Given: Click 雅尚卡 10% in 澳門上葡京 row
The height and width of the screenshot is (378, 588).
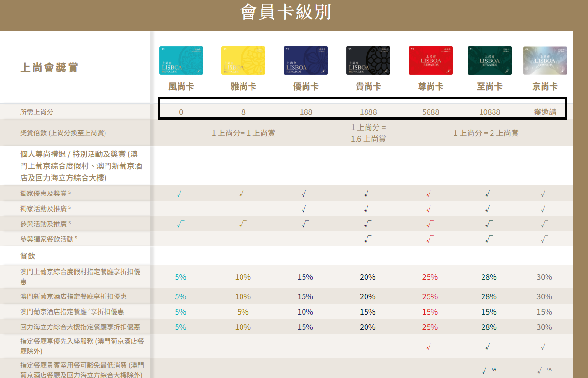Looking at the screenshot, I should (x=243, y=277).
